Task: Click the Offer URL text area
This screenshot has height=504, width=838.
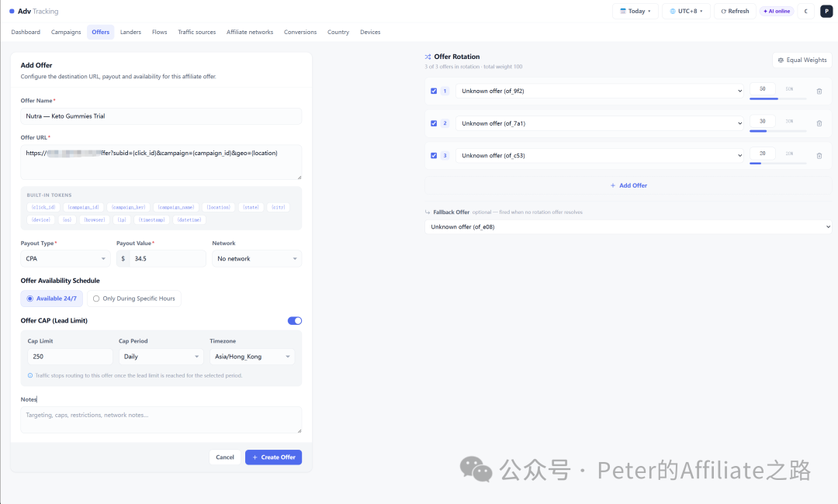Action: pos(161,162)
